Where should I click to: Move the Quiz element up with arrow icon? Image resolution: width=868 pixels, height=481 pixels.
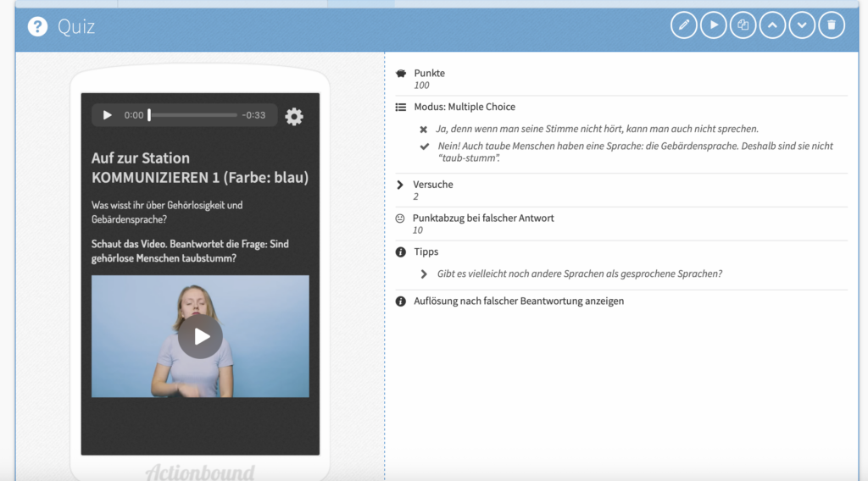point(772,25)
